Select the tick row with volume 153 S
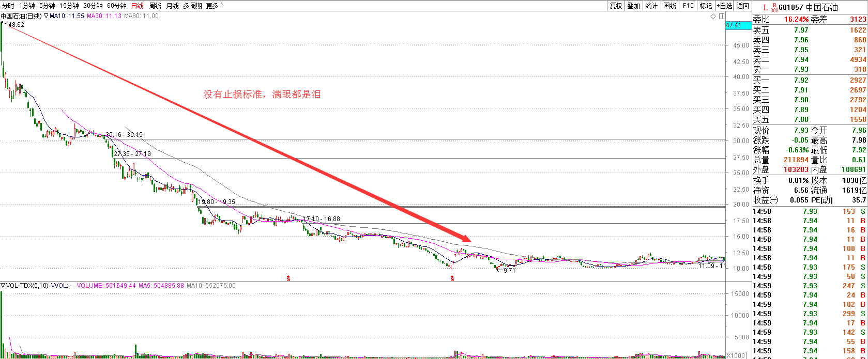Viewport: 868px width, 359px height. tap(810, 211)
